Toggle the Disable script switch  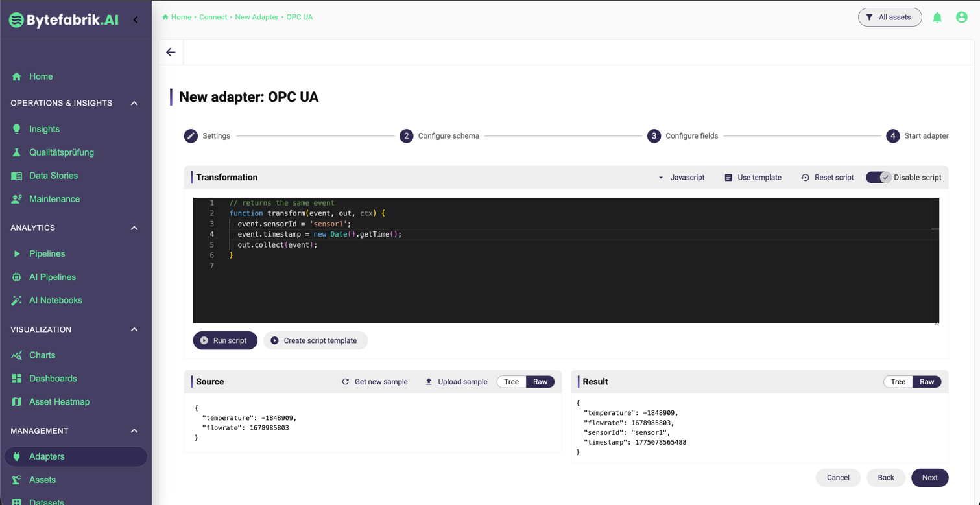(878, 178)
